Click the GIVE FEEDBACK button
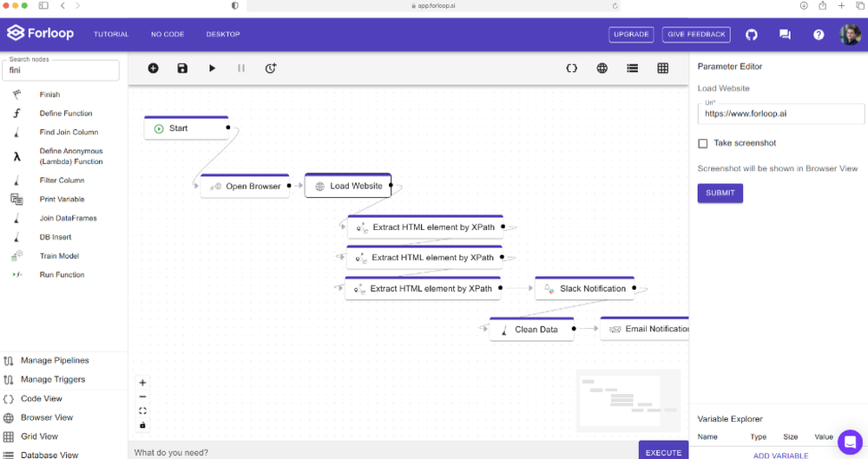The image size is (868, 459). 696,35
